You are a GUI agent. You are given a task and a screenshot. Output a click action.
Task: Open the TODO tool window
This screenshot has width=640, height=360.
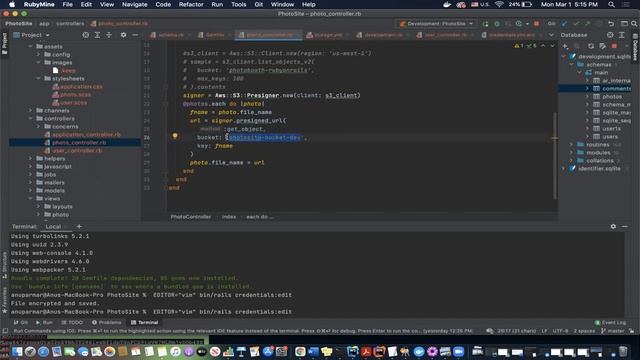[x=72, y=322]
